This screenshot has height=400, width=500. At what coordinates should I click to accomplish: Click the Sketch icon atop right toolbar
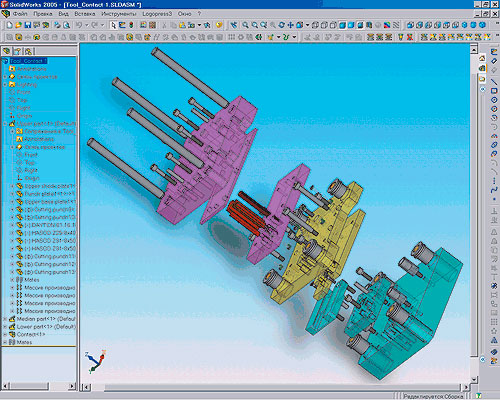pos(494,52)
